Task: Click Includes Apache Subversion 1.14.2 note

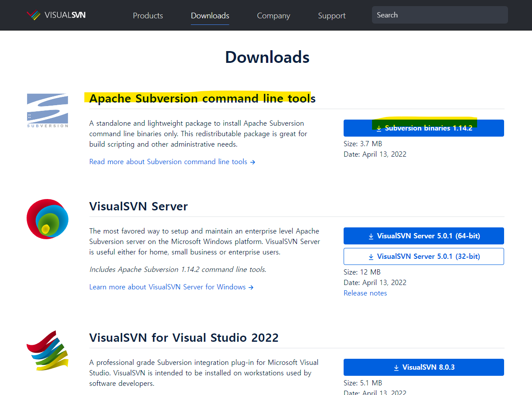Action: click(x=178, y=269)
